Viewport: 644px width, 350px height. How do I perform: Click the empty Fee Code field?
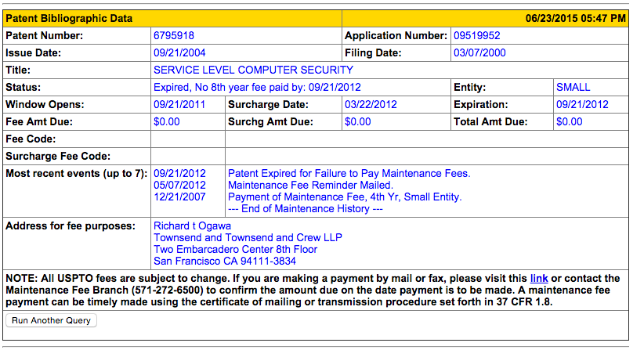pyautogui.click(x=188, y=139)
